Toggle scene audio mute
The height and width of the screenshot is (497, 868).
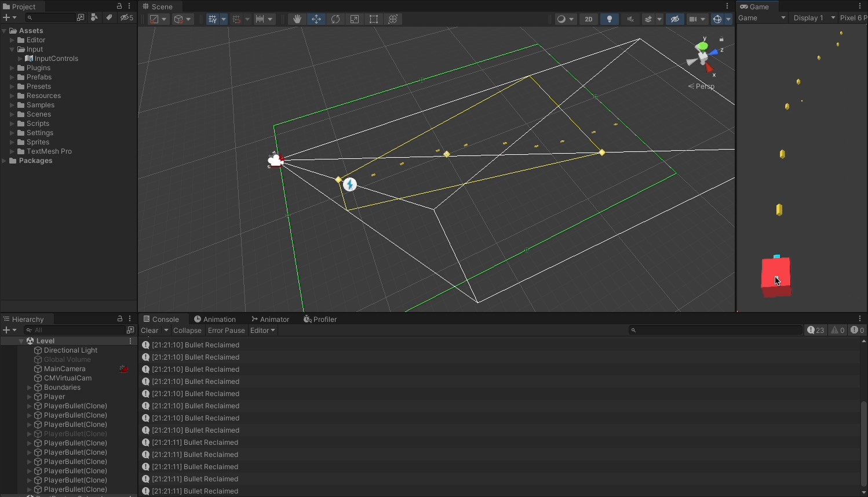pos(630,19)
